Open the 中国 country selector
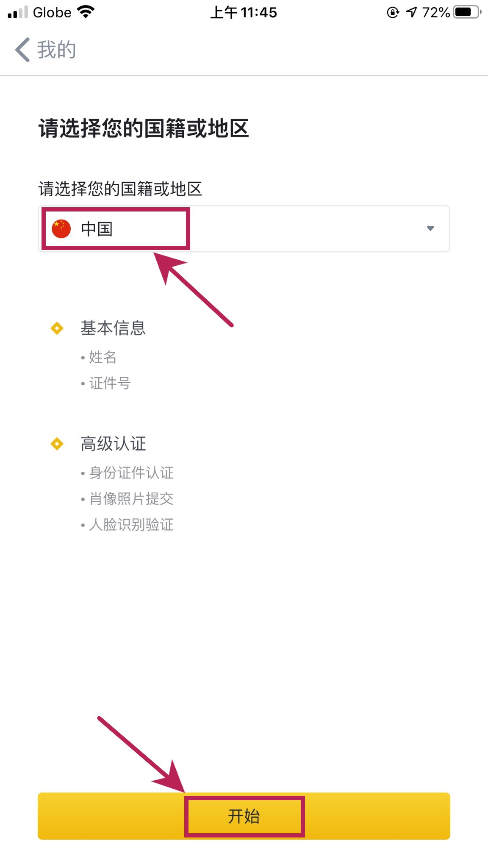 click(x=244, y=229)
